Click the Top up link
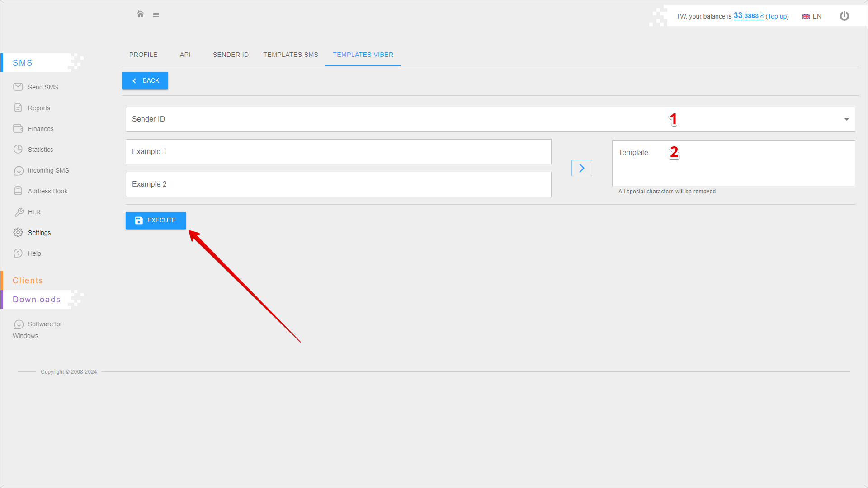The width and height of the screenshot is (868, 488). tap(777, 16)
